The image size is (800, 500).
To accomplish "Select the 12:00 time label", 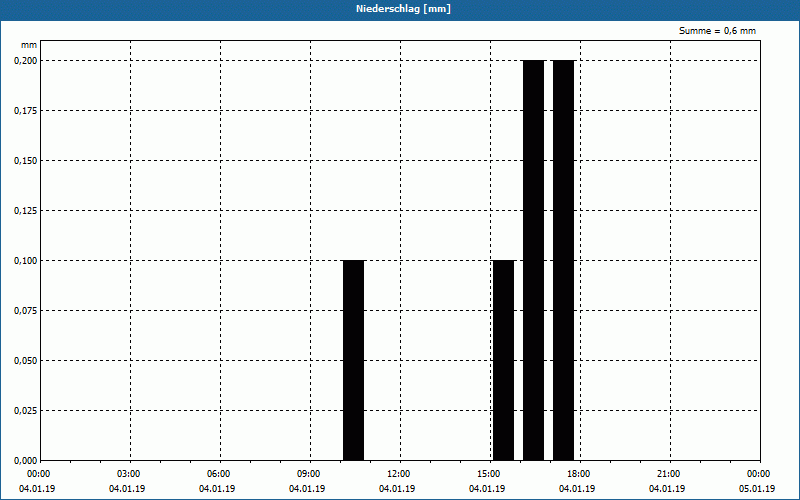I will 398,474.
